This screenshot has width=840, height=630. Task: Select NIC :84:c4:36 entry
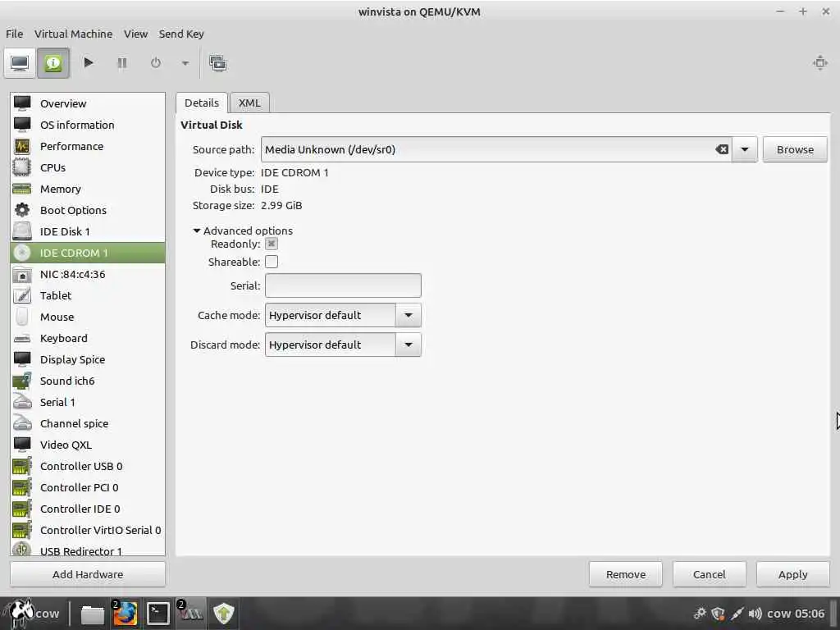tap(87, 274)
